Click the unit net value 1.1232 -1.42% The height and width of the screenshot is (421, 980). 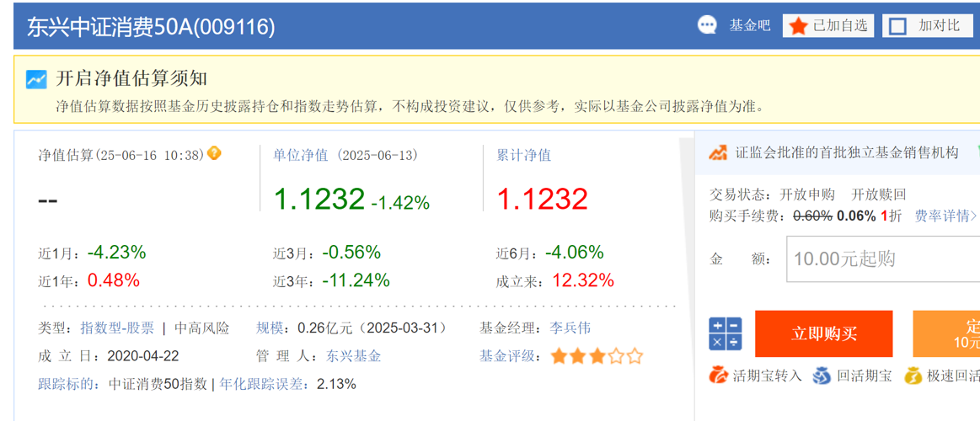[352, 200]
